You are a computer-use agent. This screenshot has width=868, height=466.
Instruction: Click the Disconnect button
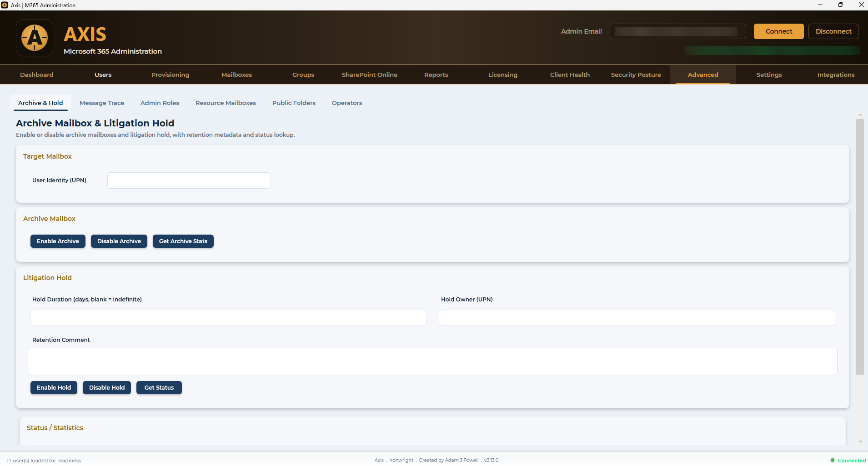click(833, 31)
